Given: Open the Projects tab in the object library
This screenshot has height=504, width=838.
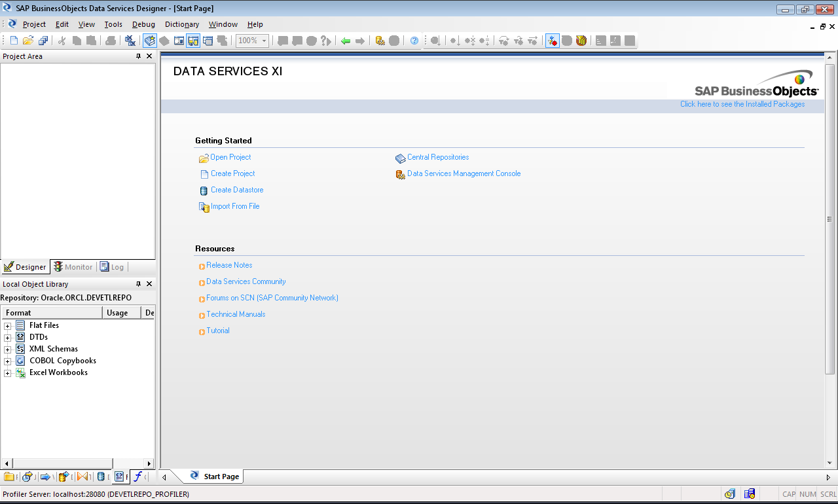Looking at the screenshot, I should pyautogui.click(x=9, y=477).
